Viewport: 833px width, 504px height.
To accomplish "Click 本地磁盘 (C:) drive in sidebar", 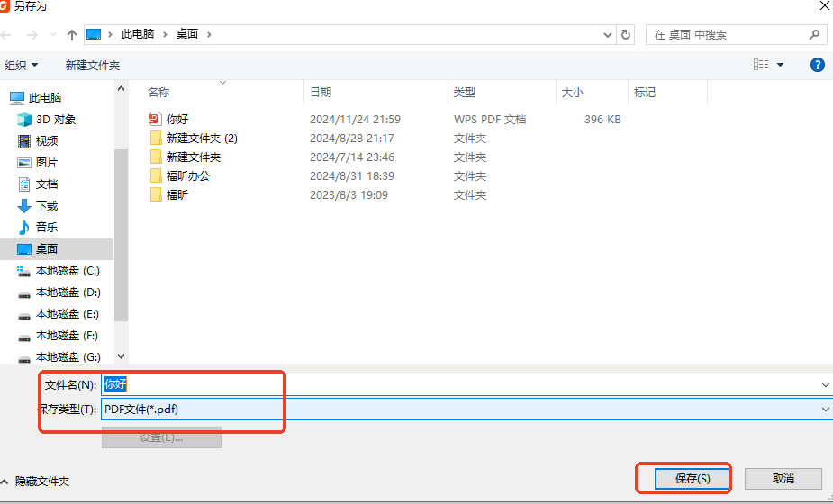I will click(x=67, y=271).
